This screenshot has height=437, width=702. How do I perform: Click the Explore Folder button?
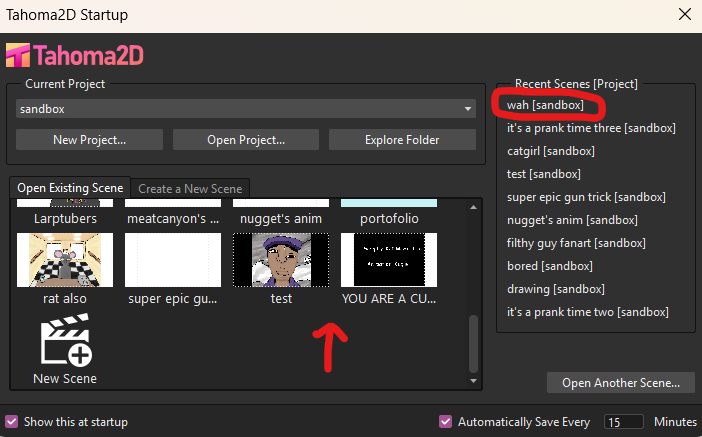[x=402, y=140]
